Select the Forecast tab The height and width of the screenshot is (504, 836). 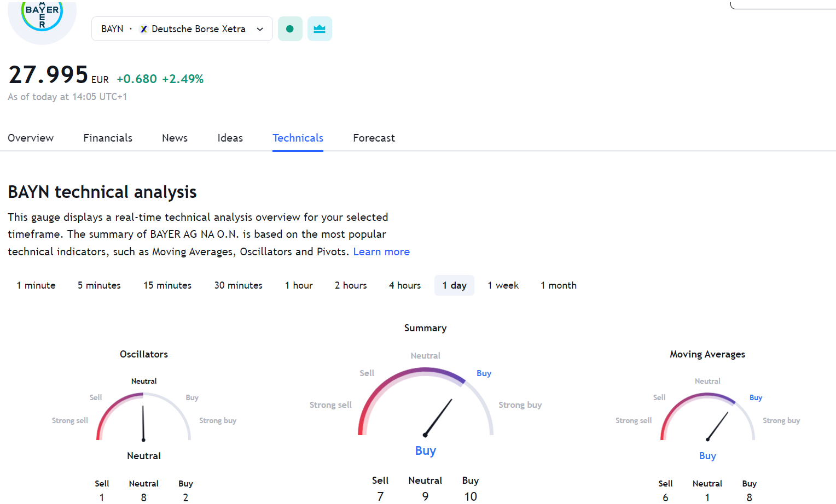pos(374,138)
